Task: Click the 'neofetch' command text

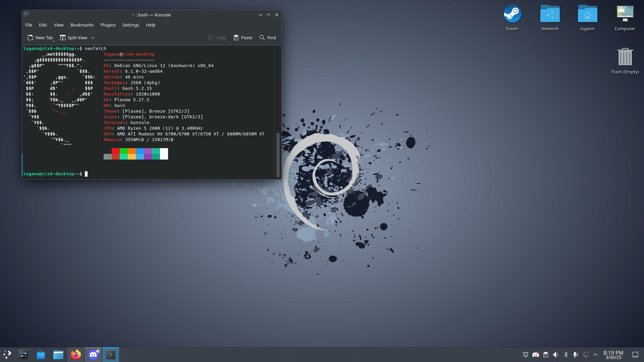Action: tap(95, 49)
